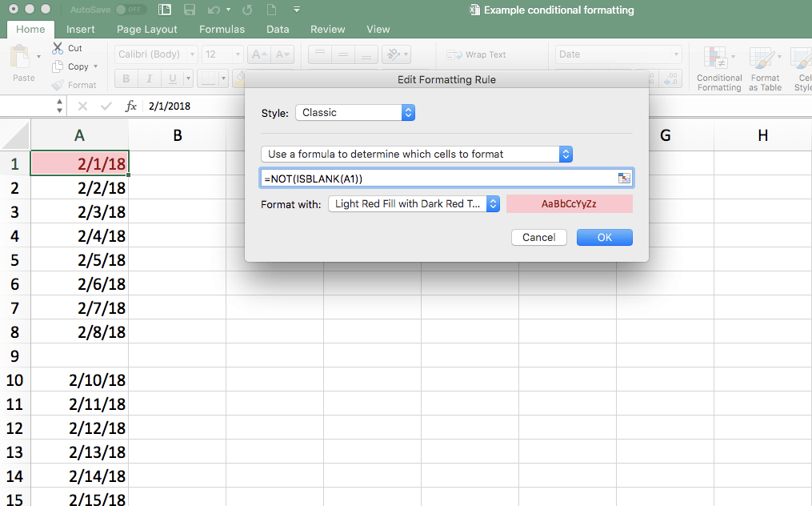The width and height of the screenshot is (812, 506).
Task: Click the Cancel button
Action: (x=538, y=238)
